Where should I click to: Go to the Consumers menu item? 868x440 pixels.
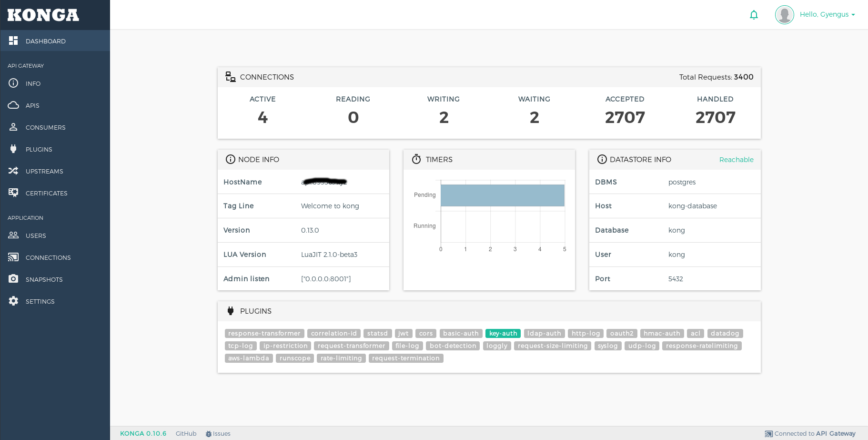[45, 127]
